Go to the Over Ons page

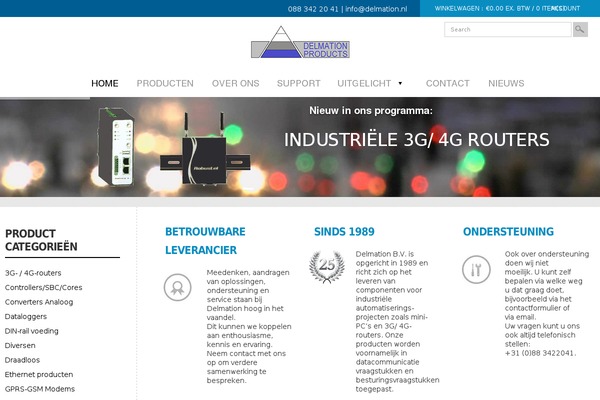point(235,83)
